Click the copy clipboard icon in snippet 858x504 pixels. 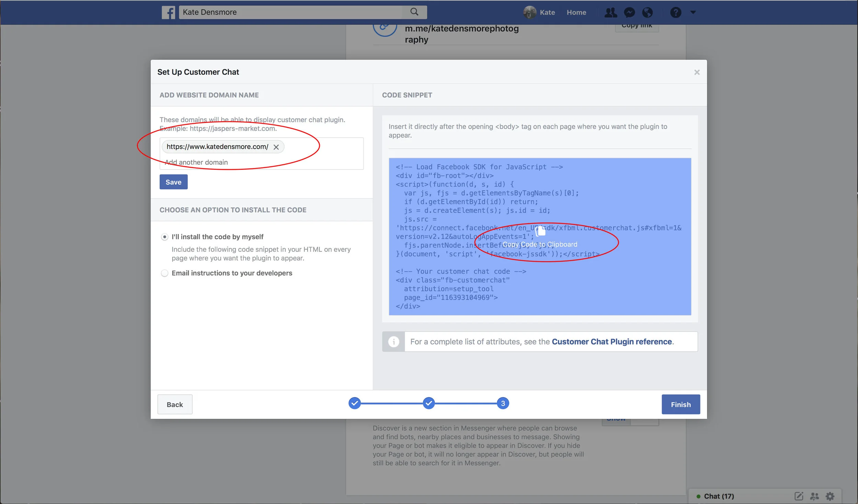tap(540, 231)
